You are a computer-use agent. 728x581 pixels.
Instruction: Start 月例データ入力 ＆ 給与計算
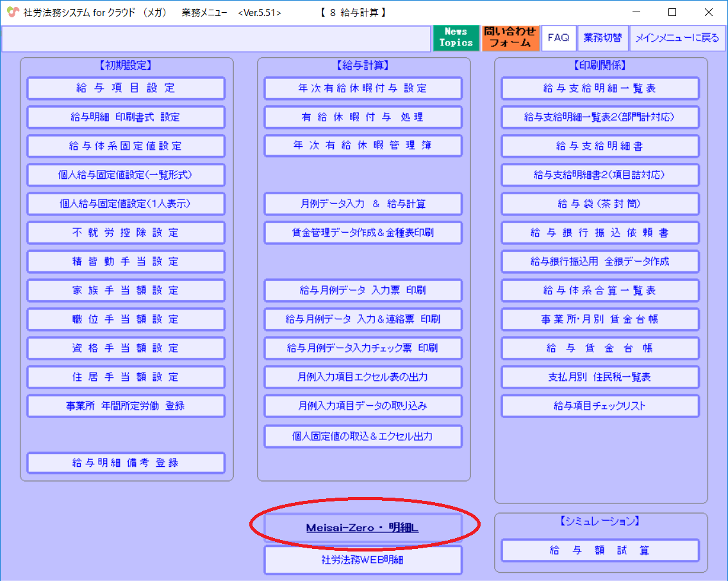[363, 203]
